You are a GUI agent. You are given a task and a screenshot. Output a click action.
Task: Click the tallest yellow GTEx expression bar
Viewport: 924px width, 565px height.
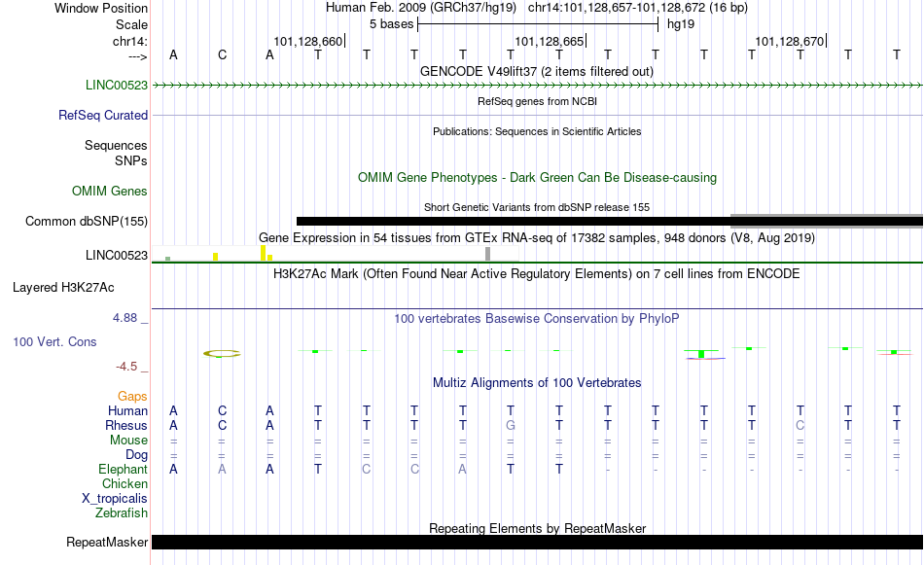[x=264, y=253]
